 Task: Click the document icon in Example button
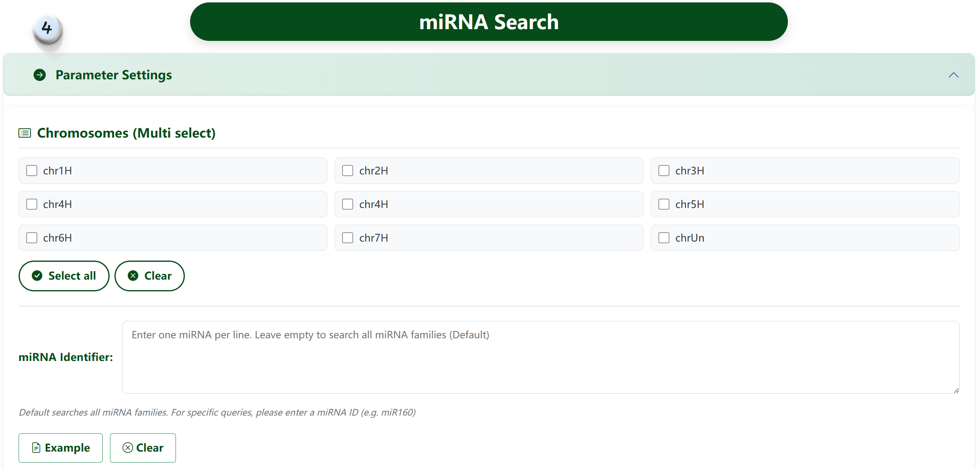click(x=36, y=448)
